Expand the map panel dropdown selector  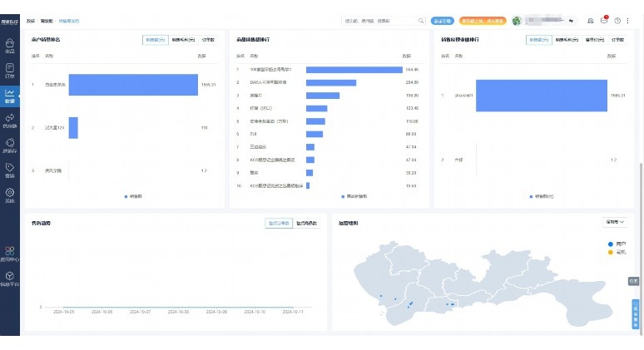tap(614, 222)
